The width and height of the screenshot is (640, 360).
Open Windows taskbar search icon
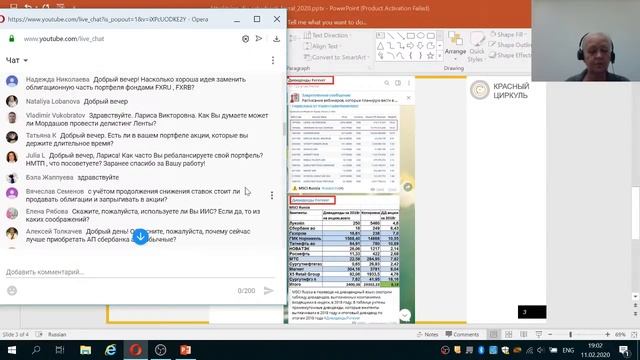tap(36, 350)
